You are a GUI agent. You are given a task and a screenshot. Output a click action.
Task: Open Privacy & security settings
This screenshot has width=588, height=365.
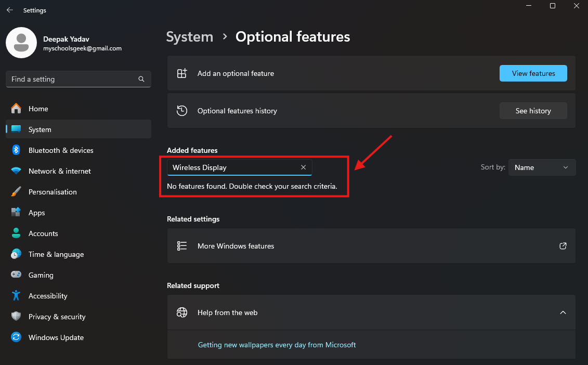79,317
